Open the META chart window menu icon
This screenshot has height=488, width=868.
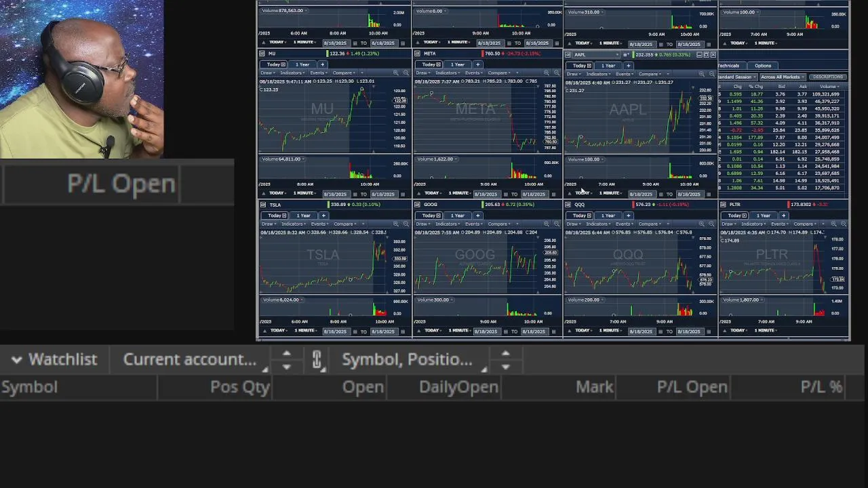pos(417,54)
